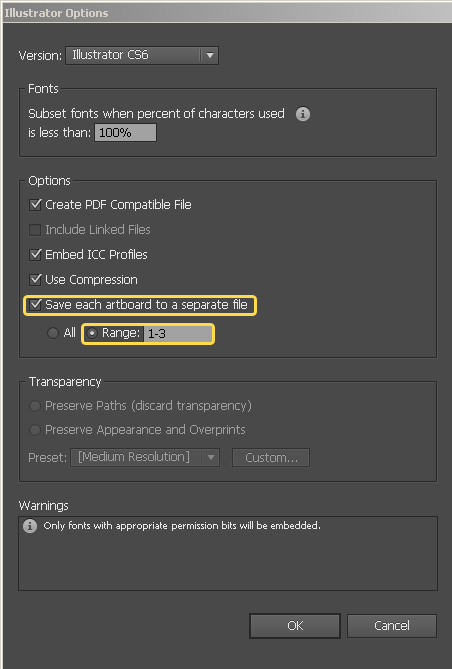Click the info icon beside Subset fonts

[303, 114]
